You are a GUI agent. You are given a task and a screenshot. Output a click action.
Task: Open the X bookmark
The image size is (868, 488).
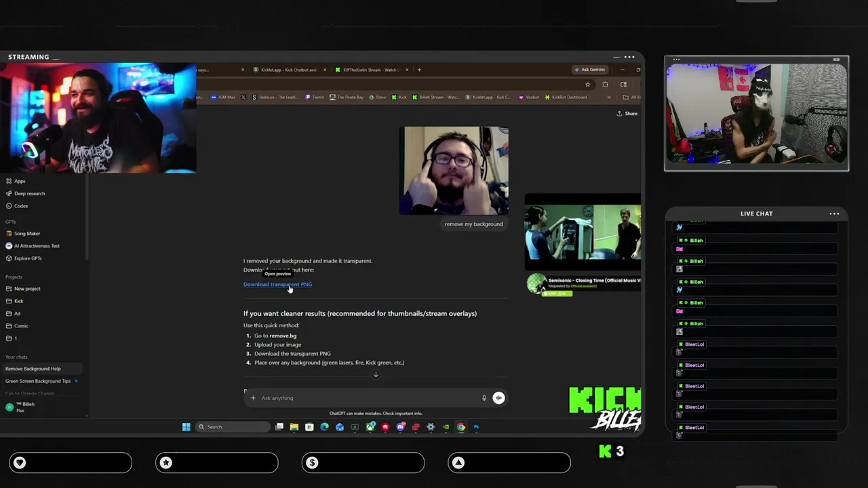[244, 97]
